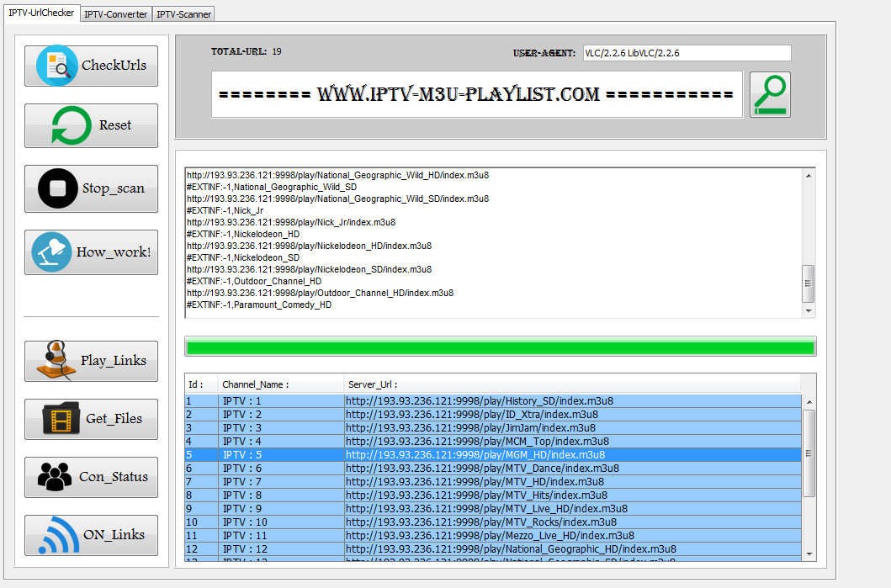Screen dimensions: 891x588
Task: Click the film folder Get_Files icon
Action: 61,419
